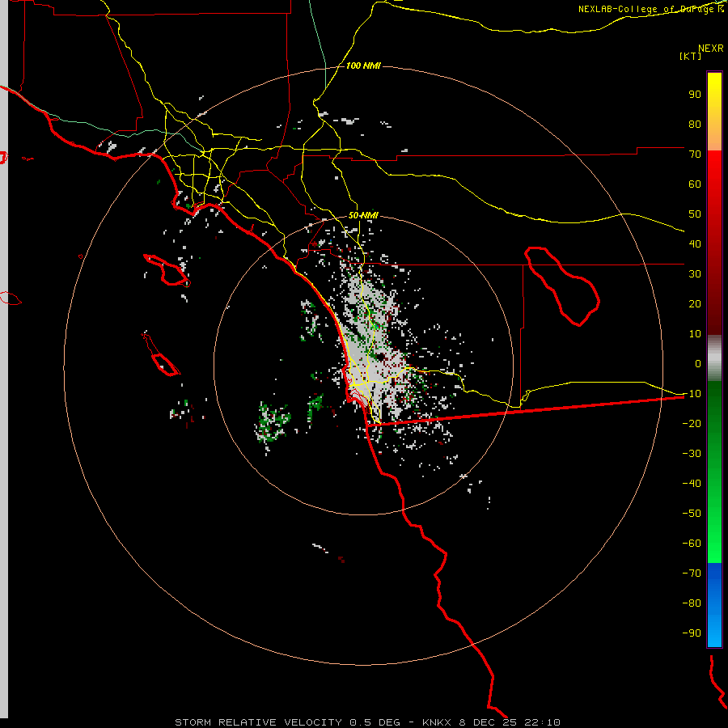Click the positive 90 scale value
This screenshot has height=728, width=728.
pos(695,95)
